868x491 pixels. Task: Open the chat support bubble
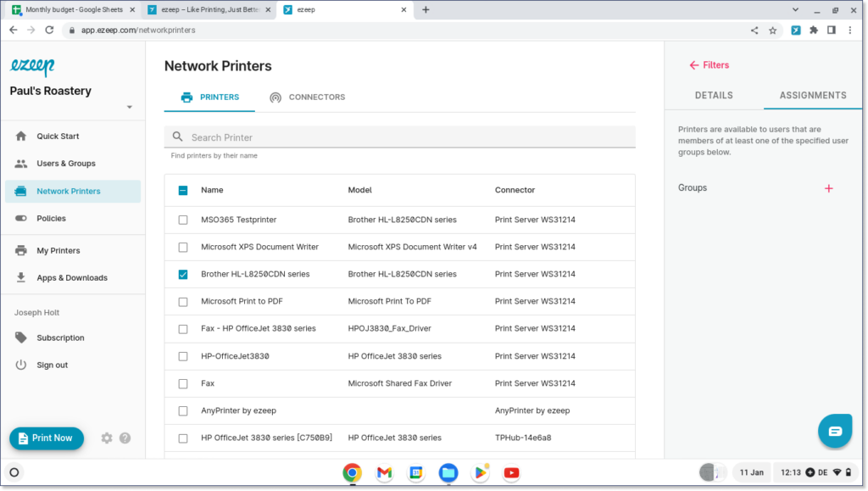[835, 431]
